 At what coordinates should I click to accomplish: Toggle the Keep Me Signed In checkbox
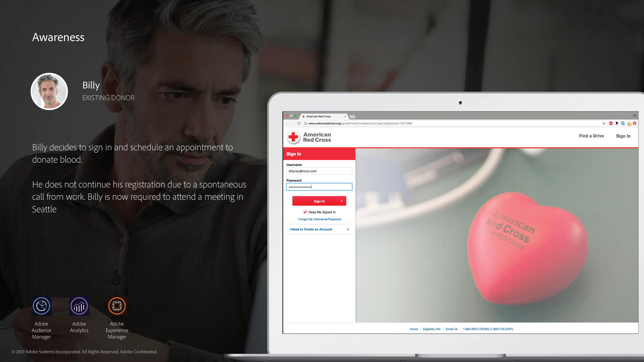coord(304,212)
